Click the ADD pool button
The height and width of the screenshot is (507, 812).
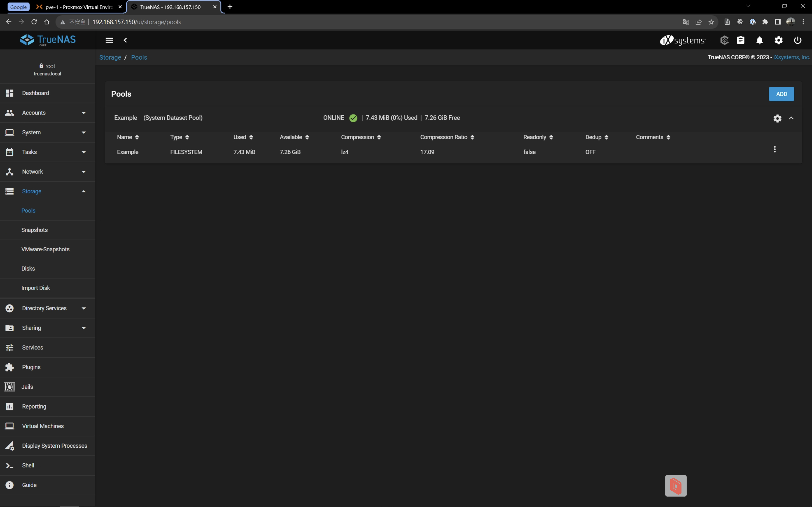(781, 94)
